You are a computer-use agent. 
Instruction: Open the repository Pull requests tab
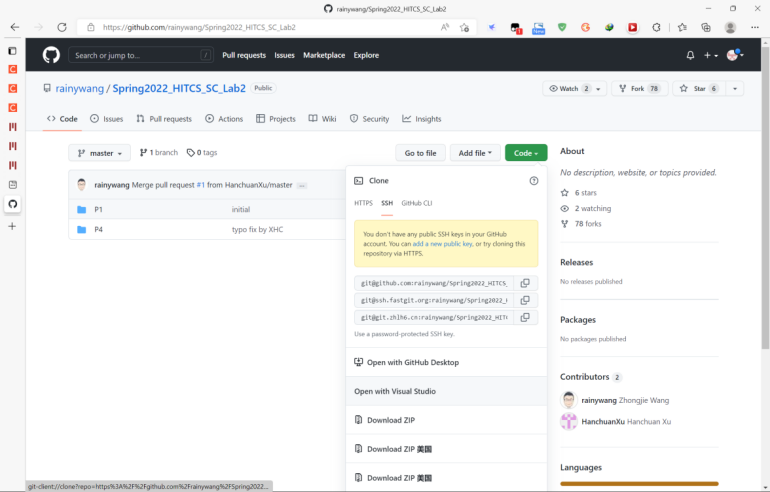coord(164,119)
